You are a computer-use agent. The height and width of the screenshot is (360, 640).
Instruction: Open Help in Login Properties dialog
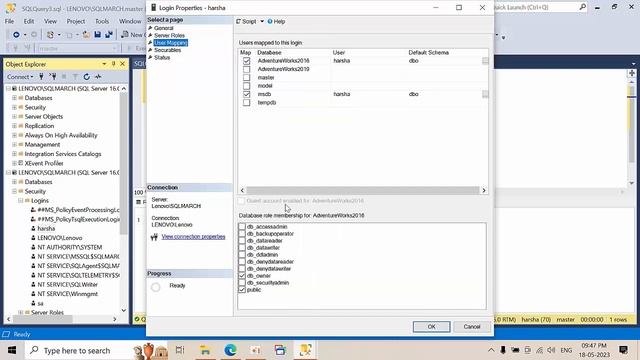point(276,22)
